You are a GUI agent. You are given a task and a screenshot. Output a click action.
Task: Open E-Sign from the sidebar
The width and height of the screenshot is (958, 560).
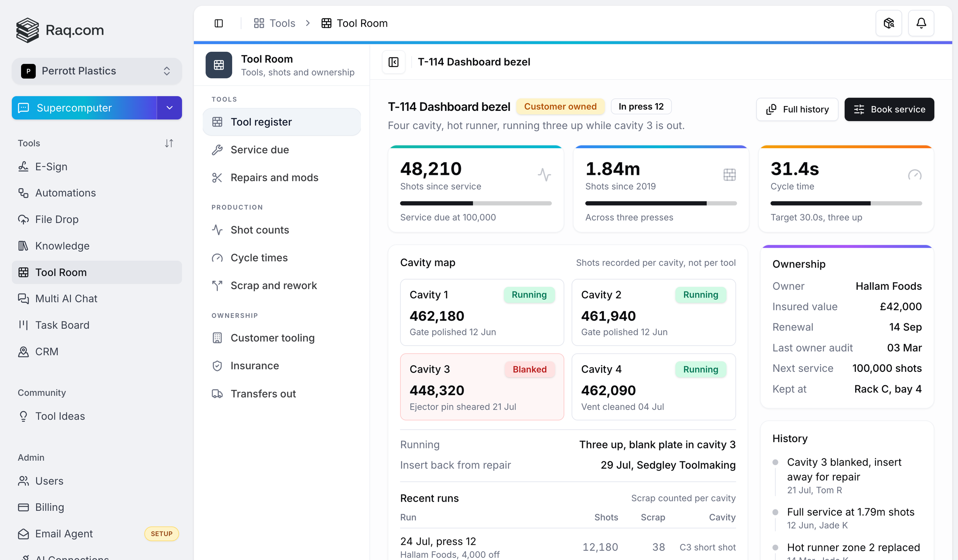pos(96,166)
